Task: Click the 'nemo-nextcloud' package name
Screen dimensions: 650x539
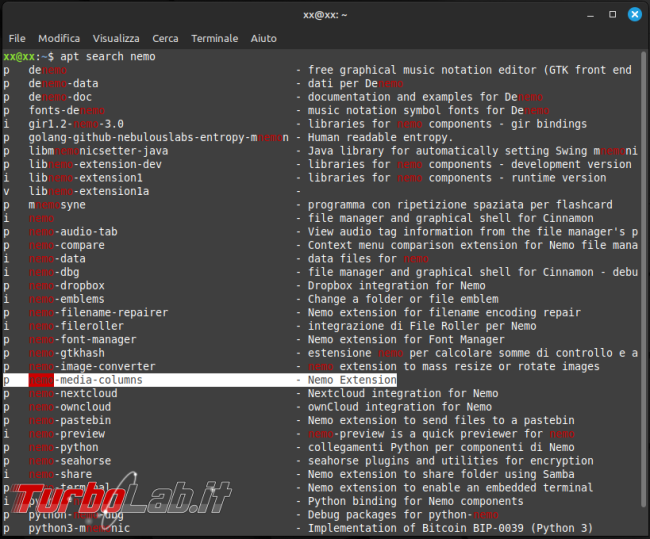Action: click(73, 393)
